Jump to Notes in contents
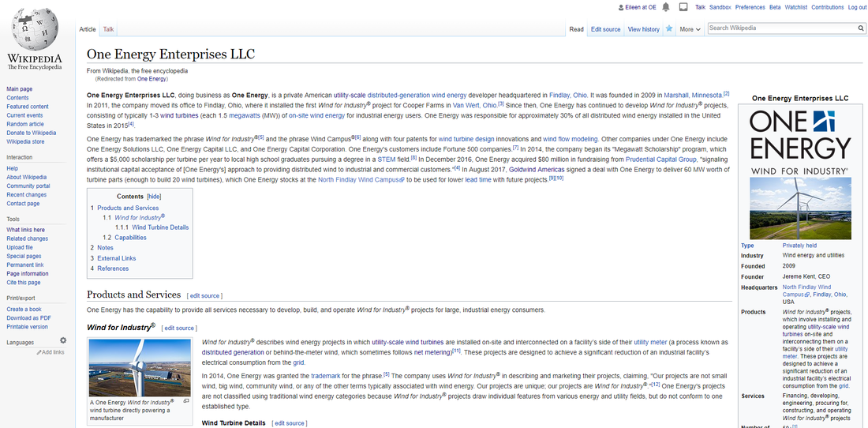The height and width of the screenshot is (428, 868). click(105, 248)
